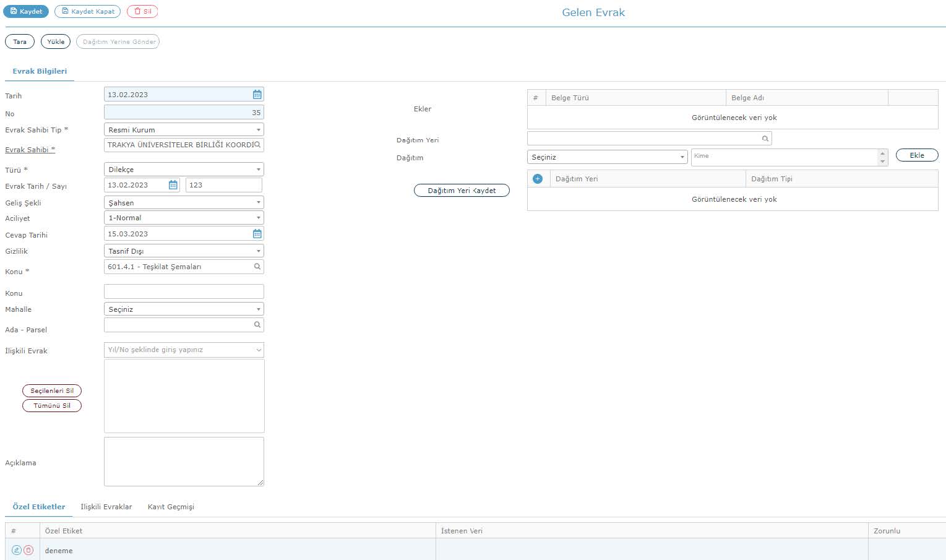Viewport: 946px width, 560px height.
Task: Click Kaydet Kapat button
Action: (x=87, y=11)
